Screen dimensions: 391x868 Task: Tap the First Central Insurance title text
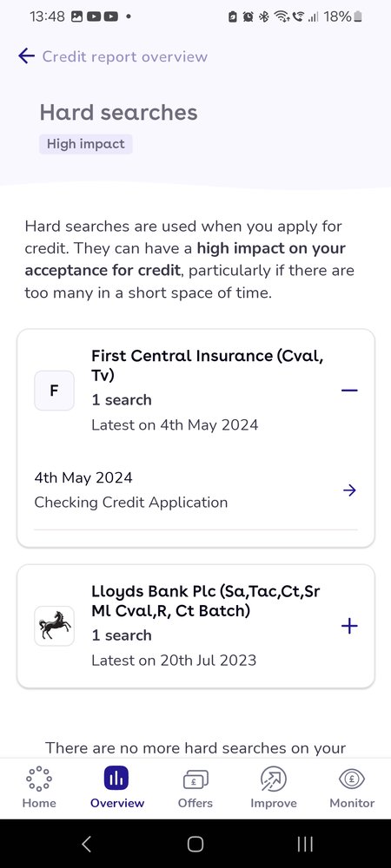[208, 365]
